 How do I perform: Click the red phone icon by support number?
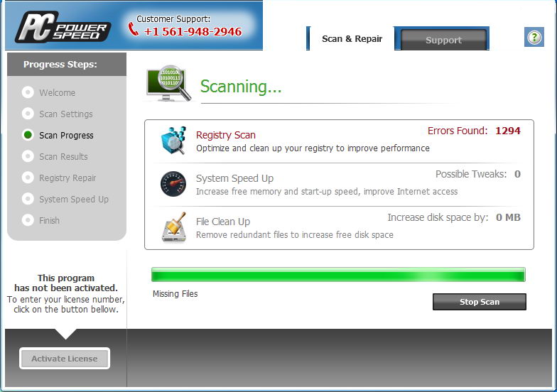coord(134,29)
